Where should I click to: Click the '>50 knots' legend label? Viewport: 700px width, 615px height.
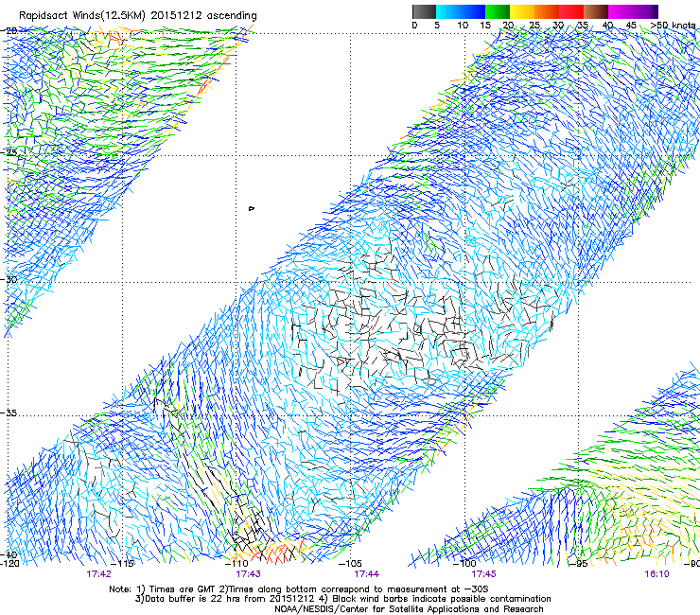point(673,26)
